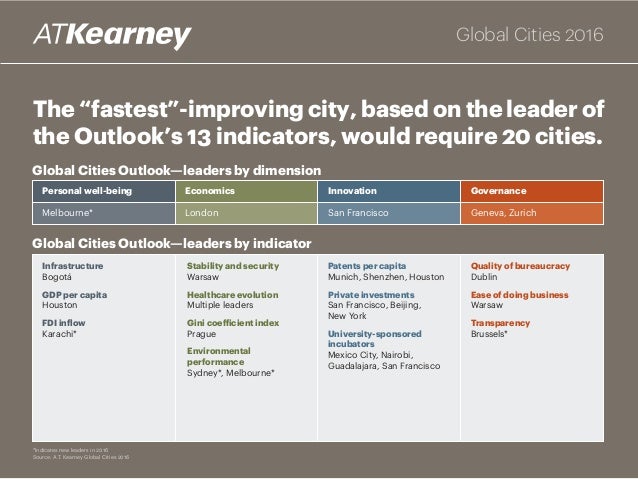Click the 'Global Cities 2016' header text

(x=529, y=35)
